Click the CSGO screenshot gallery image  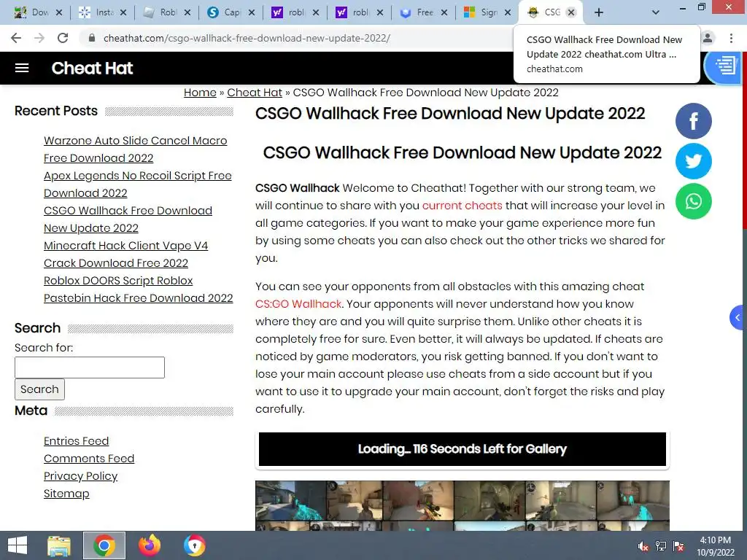coord(462,505)
